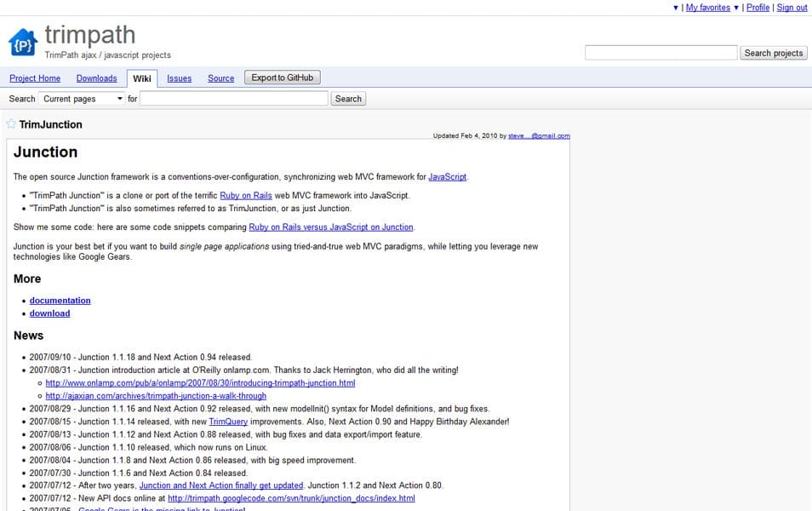Open the documentation link under More
This screenshot has height=511, width=812.
coord(60,301)
